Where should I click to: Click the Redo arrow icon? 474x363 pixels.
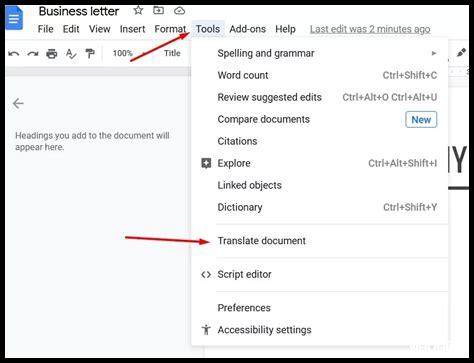[33, 53]
